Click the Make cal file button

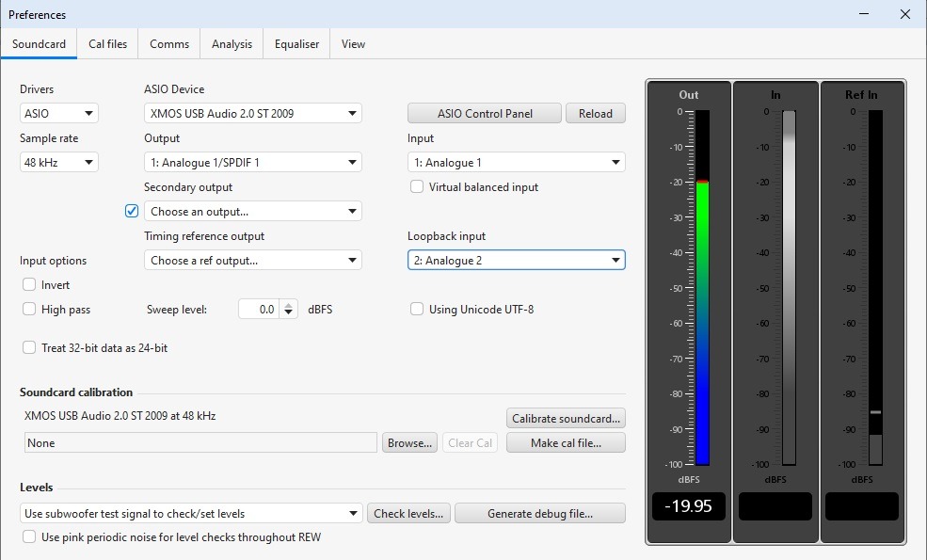pyautogui.click(x=566, y=443)
